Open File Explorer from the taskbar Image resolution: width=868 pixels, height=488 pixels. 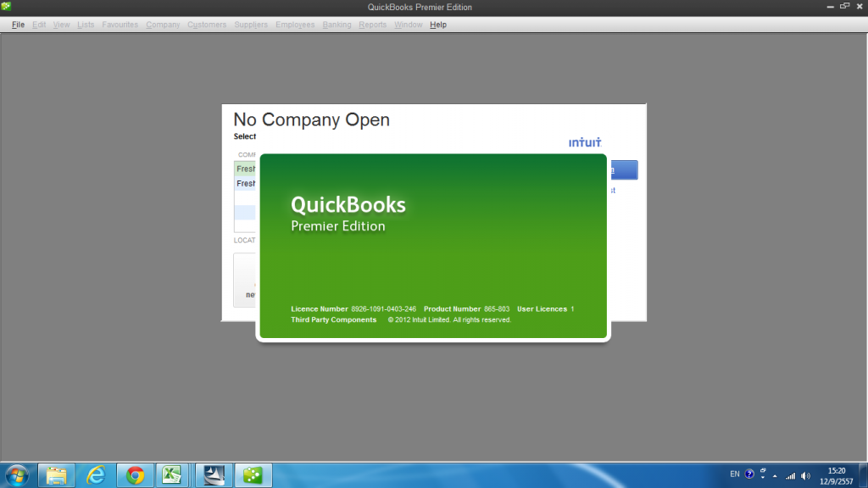point(57,475)
